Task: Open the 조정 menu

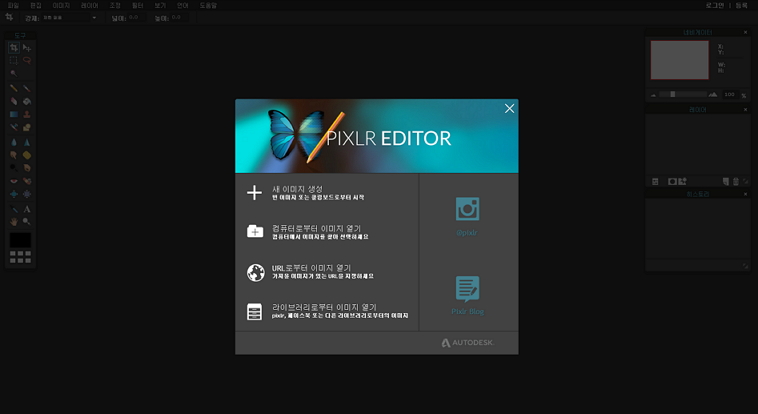Action: (115, 5)
